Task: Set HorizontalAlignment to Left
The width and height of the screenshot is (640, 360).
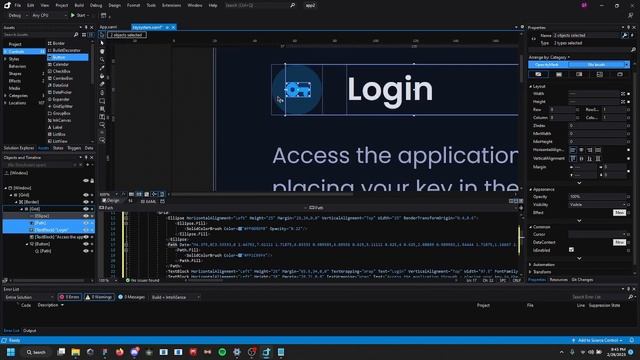Action: click(x=573, y=150)
